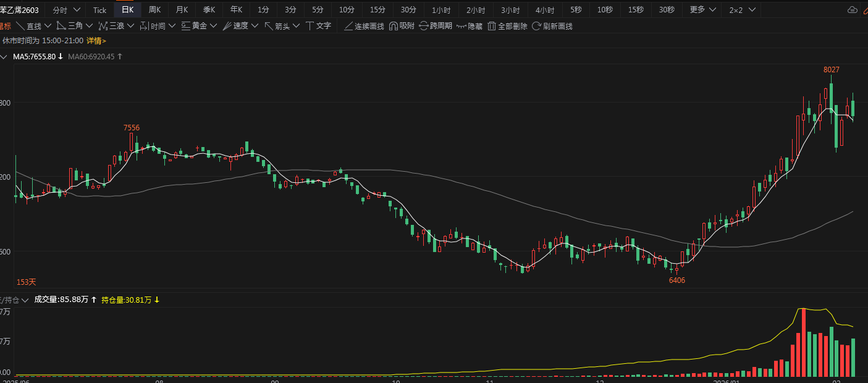Click the 6406 low price marker

pyautogui.click(x=677, y=280)
